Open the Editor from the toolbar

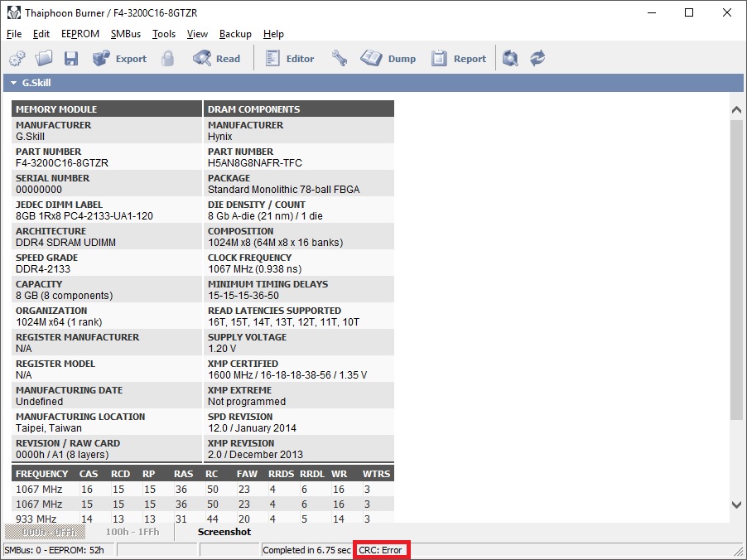[x=290, y=59]
